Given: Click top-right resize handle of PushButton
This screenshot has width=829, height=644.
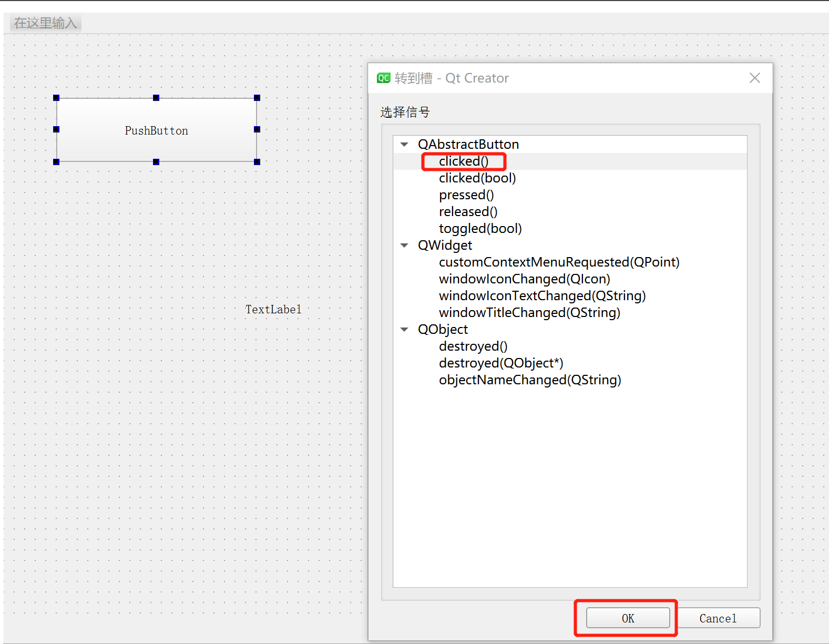Looking at the screenshot, I should point(257,98).
